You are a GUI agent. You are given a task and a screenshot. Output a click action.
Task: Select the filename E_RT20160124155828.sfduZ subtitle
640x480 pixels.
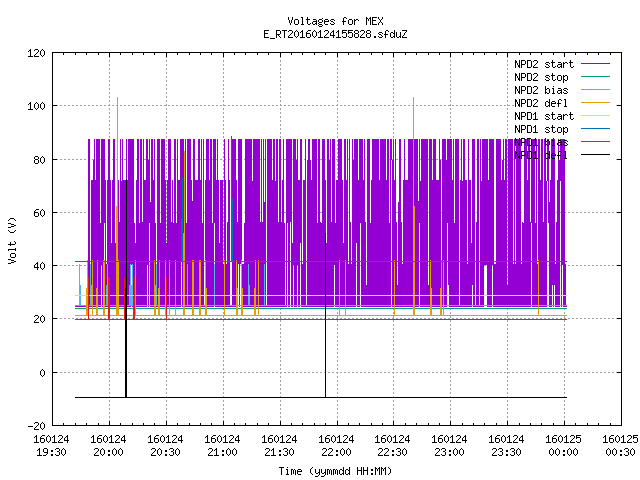point(335,34)
